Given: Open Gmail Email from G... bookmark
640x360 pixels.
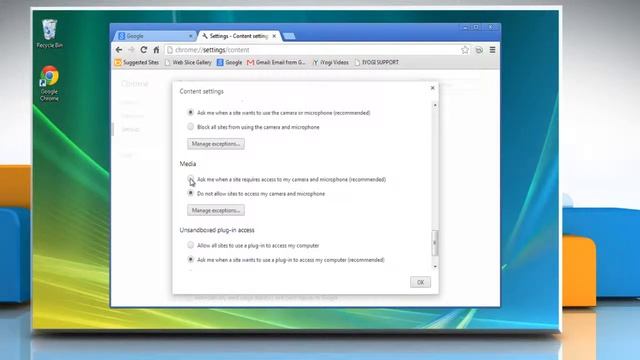Looking at the screenshot, I should tap(276, 62).
